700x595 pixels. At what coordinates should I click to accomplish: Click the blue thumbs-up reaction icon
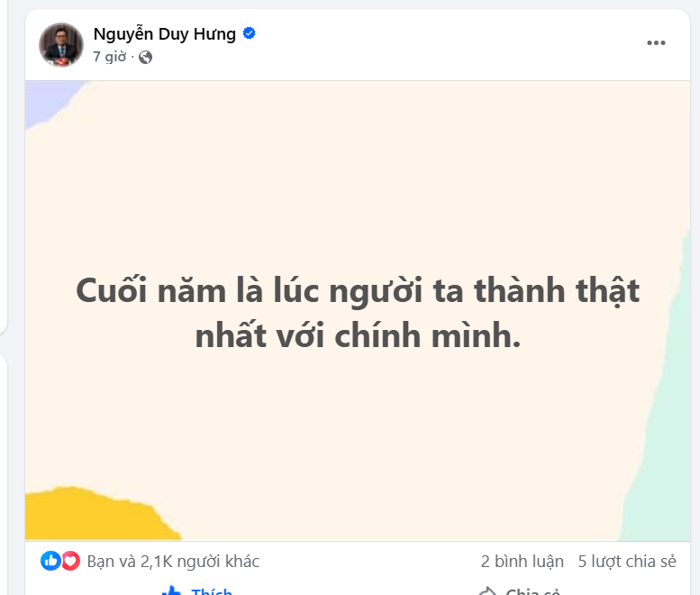pyautogui.click(x=50, y=561)
